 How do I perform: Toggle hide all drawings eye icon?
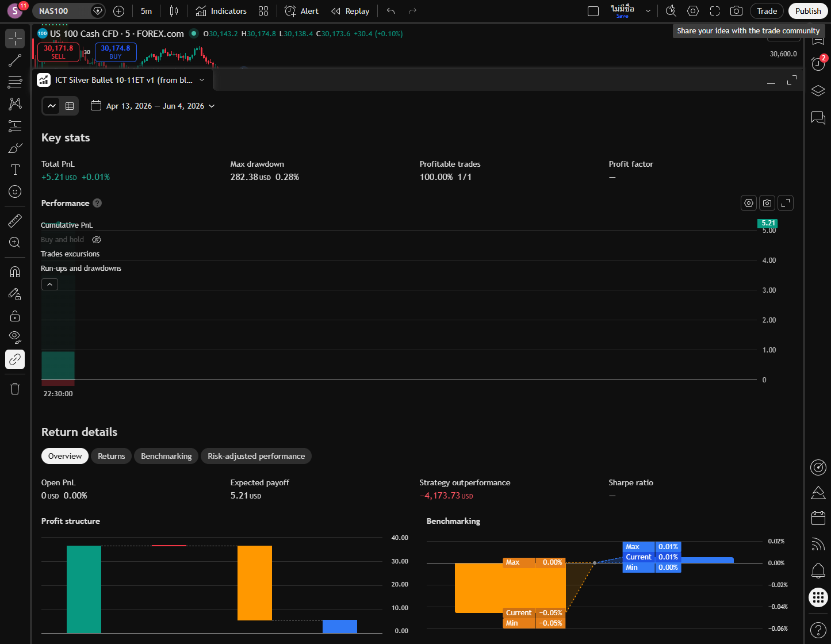[x=15, y=338]
